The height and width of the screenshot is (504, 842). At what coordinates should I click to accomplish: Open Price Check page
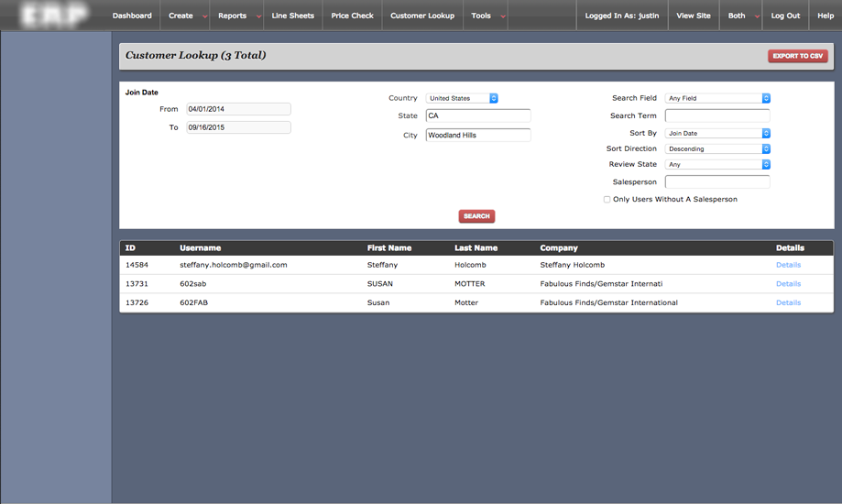tap(352, 16)
